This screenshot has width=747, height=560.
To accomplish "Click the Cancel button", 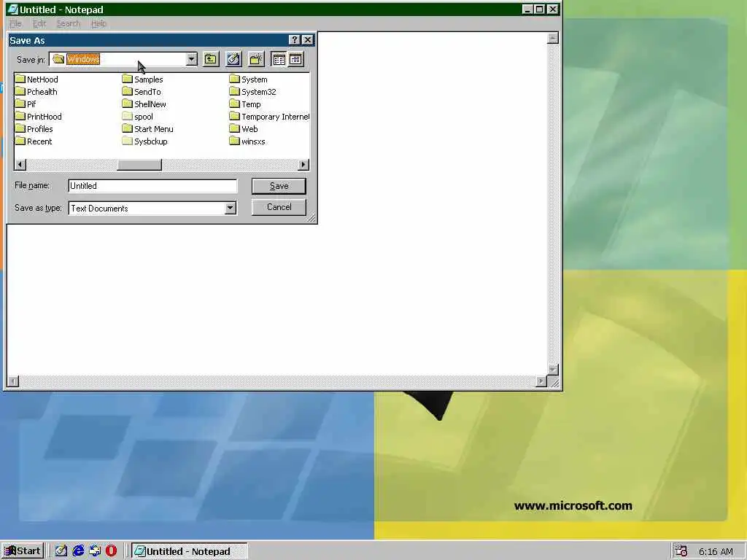I will click(279, 207).
